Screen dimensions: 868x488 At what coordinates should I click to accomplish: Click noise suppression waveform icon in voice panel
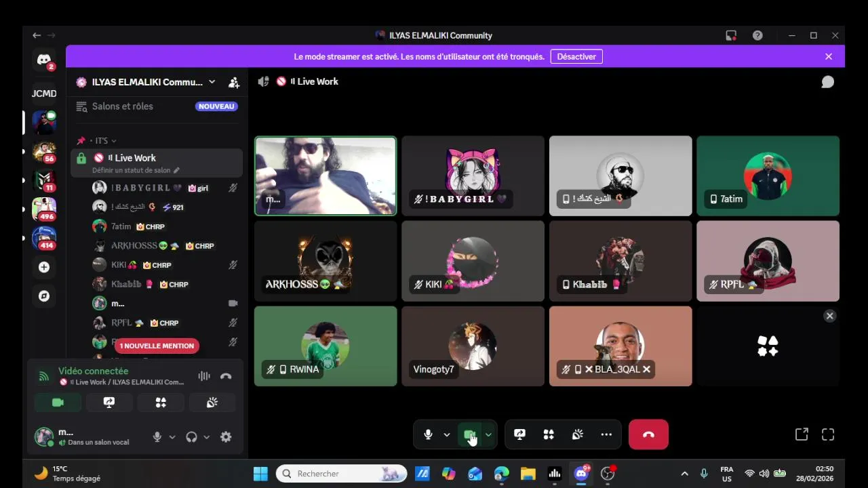tap(204, 376)
